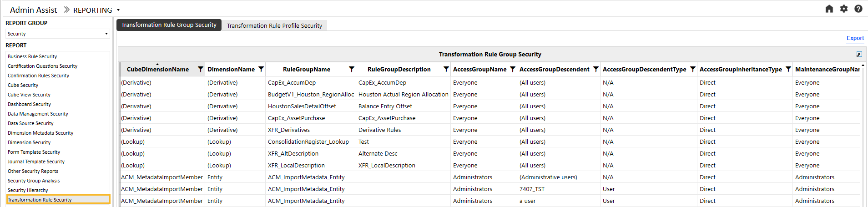Image resolution: width=868 pixels, height=207 pixels.
Task: Open the help question mark icon
Action: 858,9
